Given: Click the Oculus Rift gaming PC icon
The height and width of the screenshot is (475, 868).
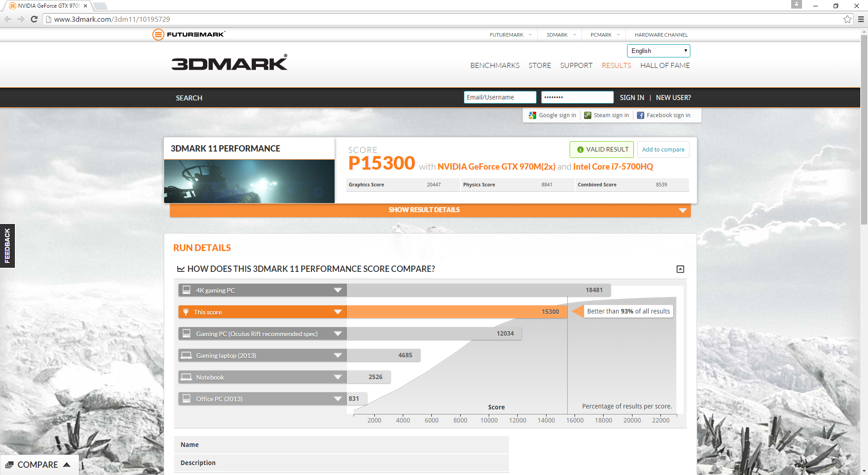Looking at the screenshot, I should click(x=186, y=333).
